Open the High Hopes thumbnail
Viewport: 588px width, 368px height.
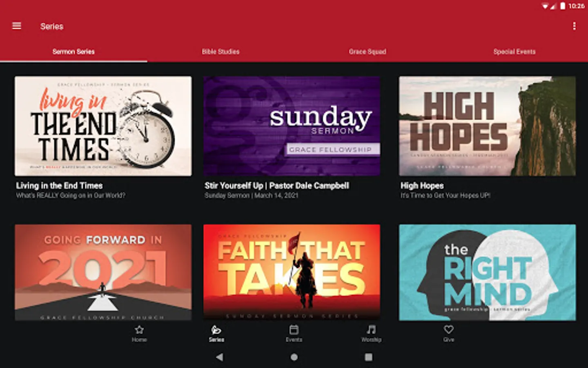[x=488, y=126]
